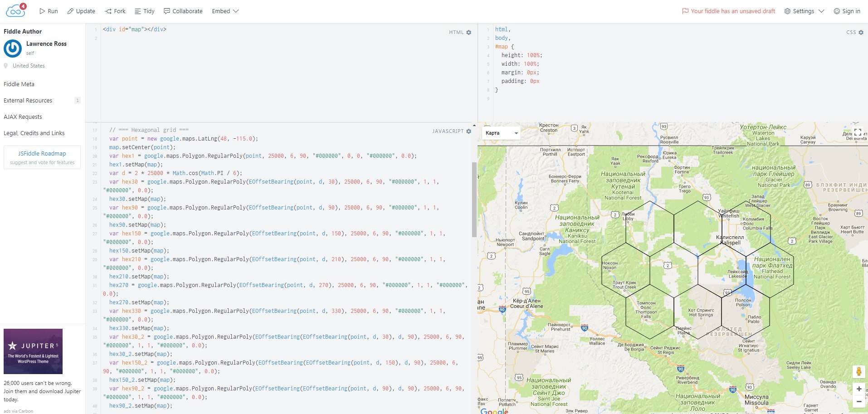Open the Карта map type dropdown
868x414 pixels.
(x=501, y=133)
